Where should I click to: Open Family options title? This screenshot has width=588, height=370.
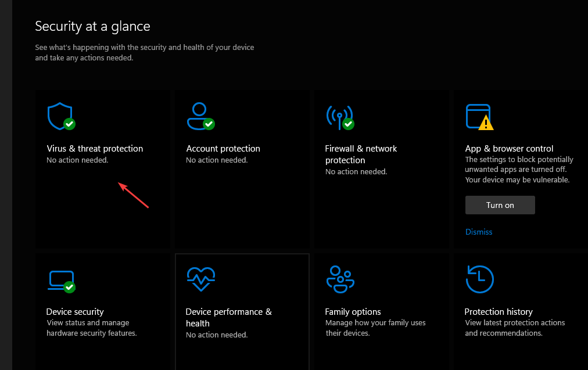pyautogui.click(x=353, y=312)
